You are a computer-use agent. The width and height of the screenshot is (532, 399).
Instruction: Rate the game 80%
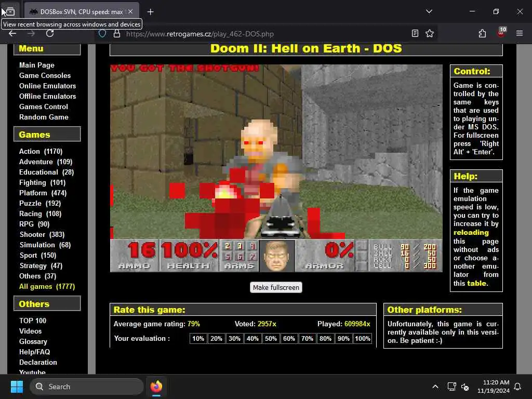(325, 339)
